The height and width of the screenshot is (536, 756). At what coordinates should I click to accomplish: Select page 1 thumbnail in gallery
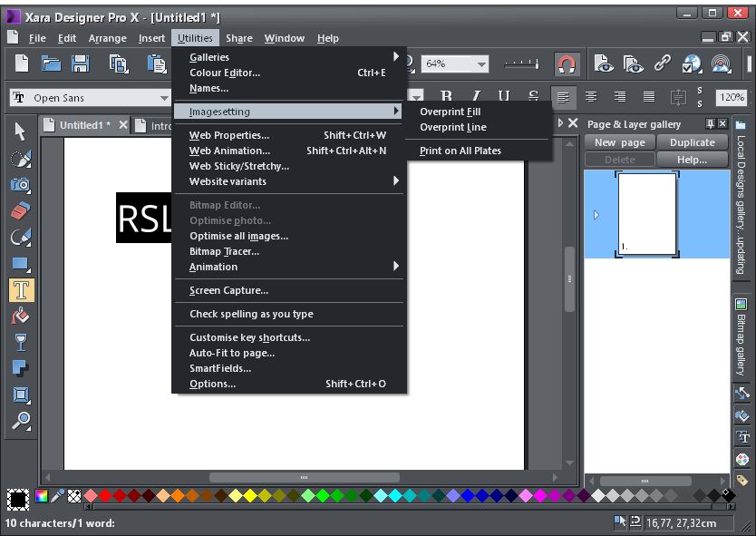(x=647, y=214)
